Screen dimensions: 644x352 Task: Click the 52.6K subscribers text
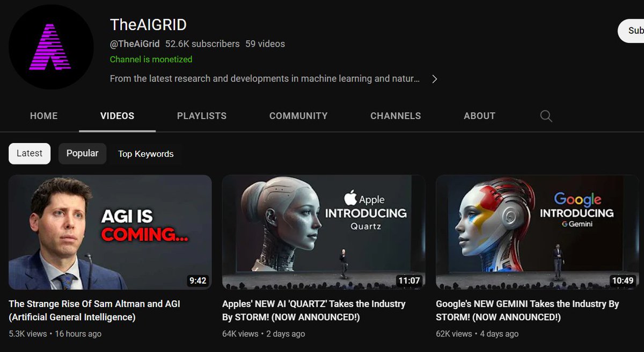202,44
